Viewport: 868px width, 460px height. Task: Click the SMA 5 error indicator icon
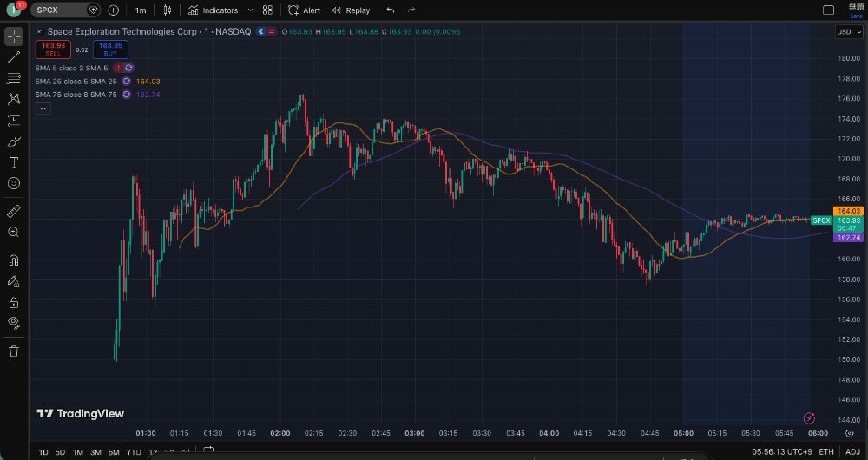(118, 68)
